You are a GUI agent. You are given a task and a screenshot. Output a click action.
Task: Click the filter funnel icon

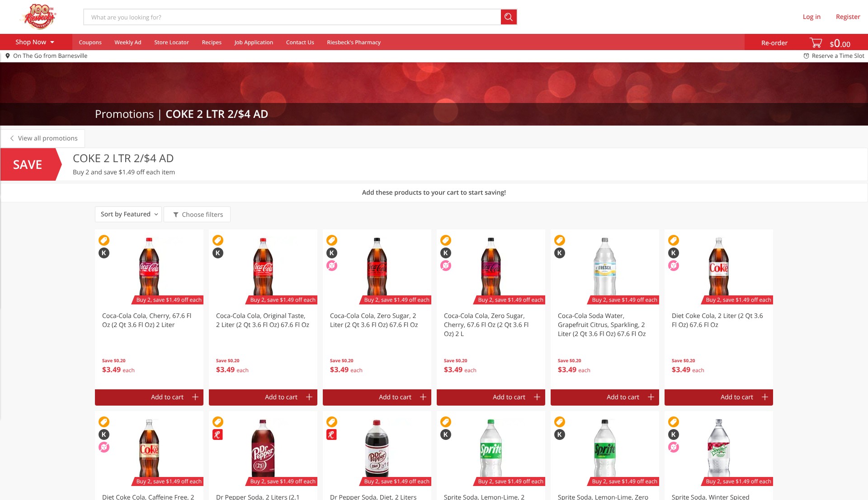(176, 215)
